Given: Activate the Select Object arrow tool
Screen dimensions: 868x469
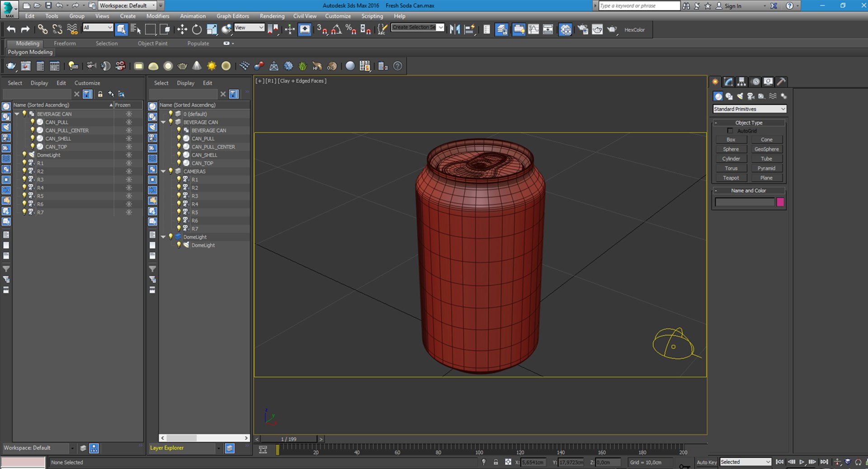Looking at the screenshot, I should (x=121, y=30).
